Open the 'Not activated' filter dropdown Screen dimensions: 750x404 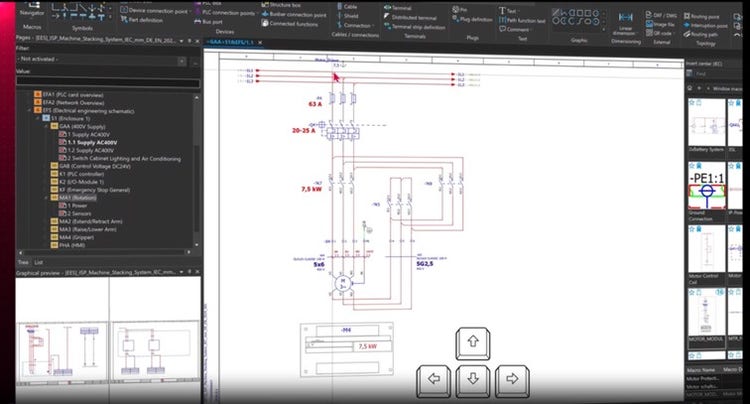182,61
